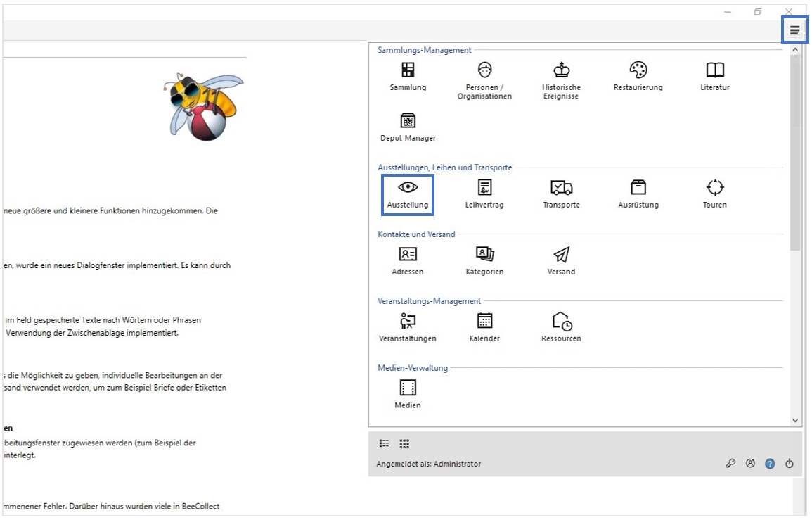
Task: Switch module menu to grid view
Action: click(404, 443)
